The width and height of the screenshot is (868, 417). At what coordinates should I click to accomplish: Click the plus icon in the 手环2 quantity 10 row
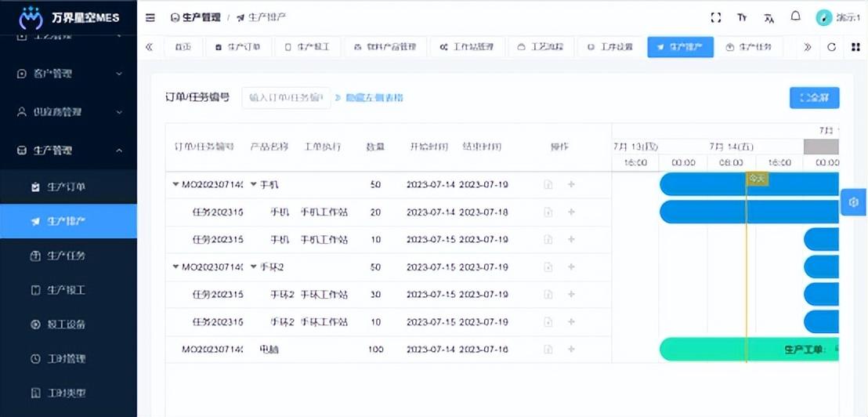(571, 321)
